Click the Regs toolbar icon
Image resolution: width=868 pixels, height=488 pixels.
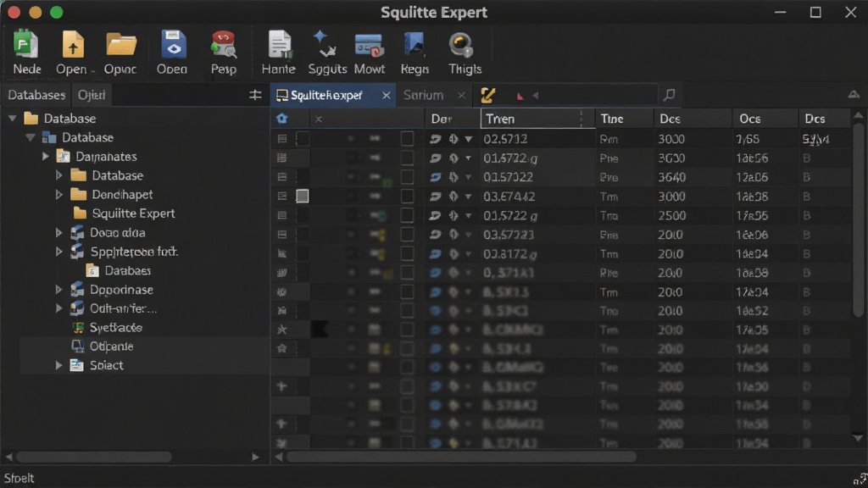[414, 45]
